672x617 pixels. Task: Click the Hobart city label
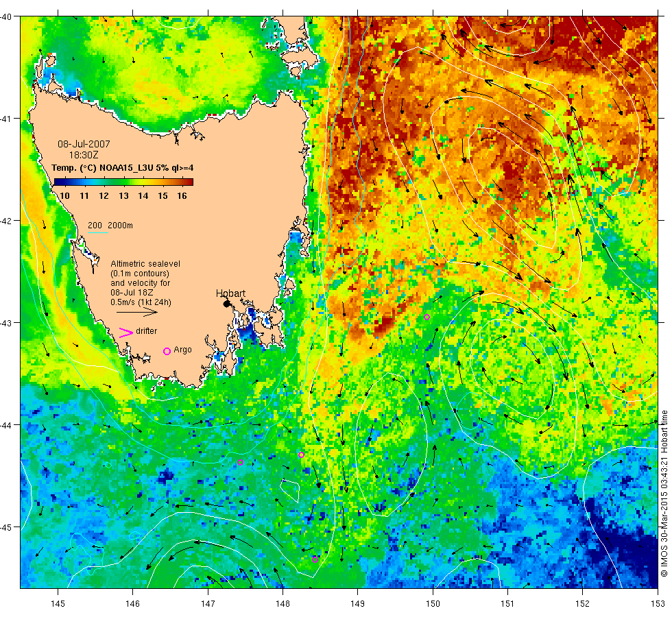(230, 293)
